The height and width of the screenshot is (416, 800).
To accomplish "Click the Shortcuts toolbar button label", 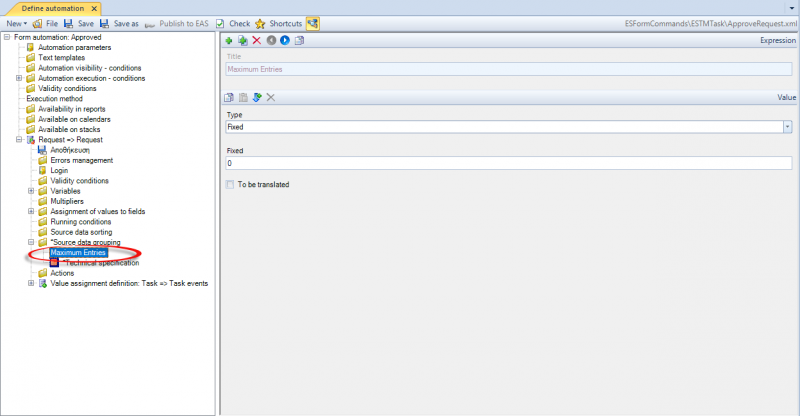I will (x=286, y=23).
